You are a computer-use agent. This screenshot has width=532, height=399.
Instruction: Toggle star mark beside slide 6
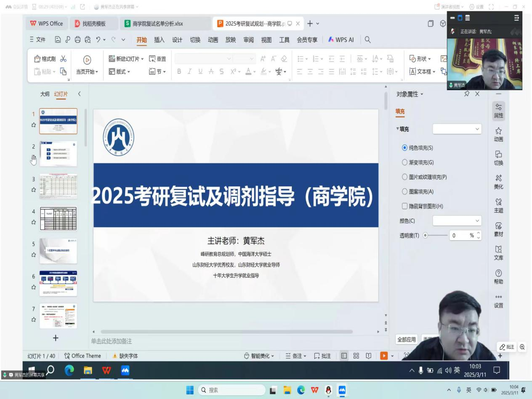click(33, 287)
